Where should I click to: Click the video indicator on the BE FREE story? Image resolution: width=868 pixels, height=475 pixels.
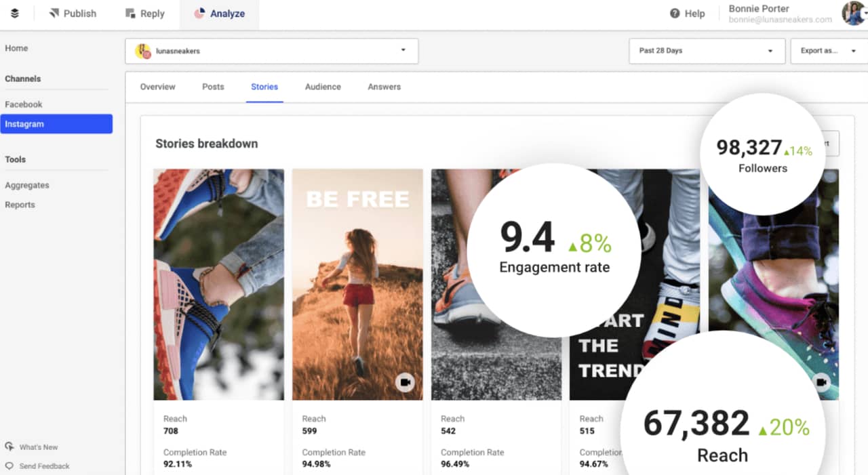(405, 382)
